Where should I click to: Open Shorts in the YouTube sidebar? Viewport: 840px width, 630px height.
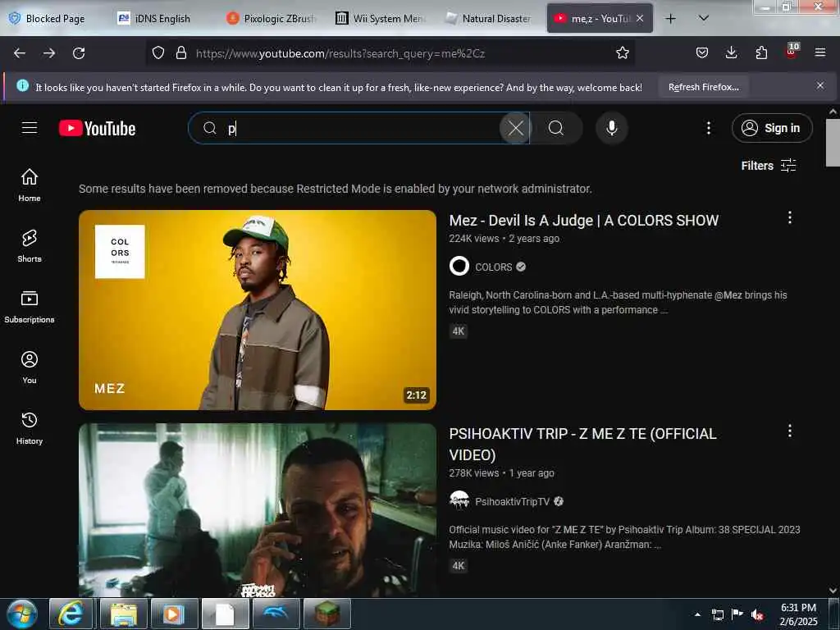pyautogui.click(x=30, y=246)
